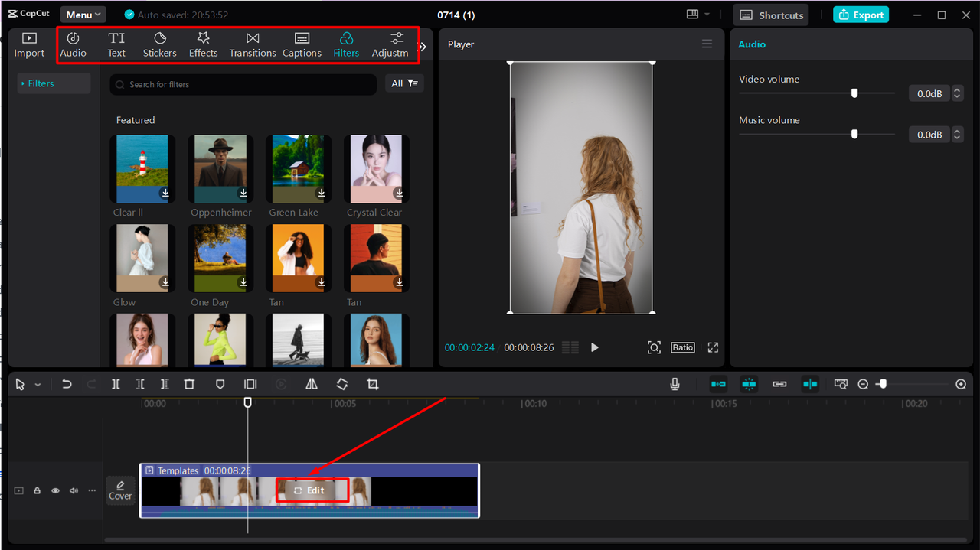Open the Import tab
980x550 pixels.
pos(29,44)
